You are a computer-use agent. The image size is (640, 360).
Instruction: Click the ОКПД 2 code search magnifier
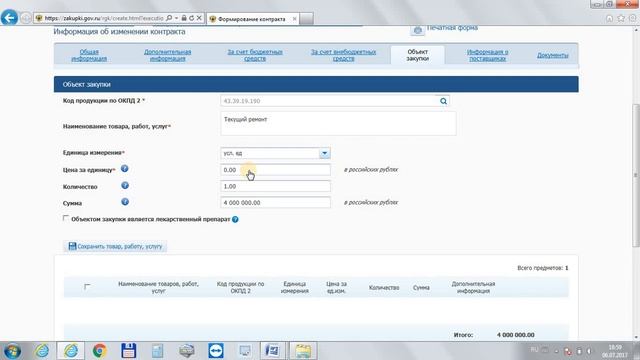point(443,101)
